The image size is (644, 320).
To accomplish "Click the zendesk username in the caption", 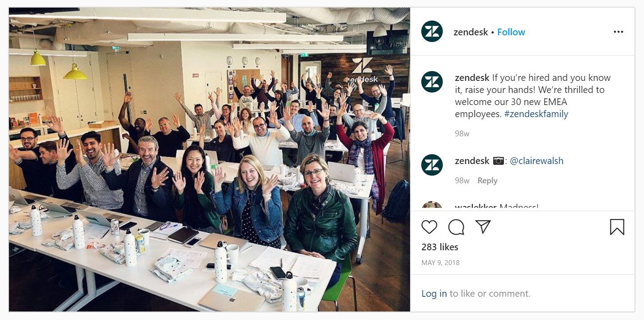I will [x=472, y=78].
